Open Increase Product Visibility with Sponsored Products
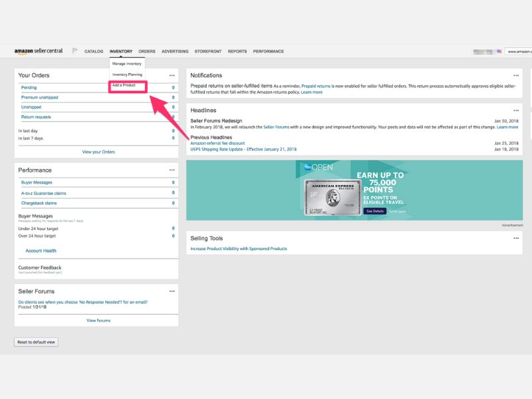This screenshot has width=532, height=399. 239,249
